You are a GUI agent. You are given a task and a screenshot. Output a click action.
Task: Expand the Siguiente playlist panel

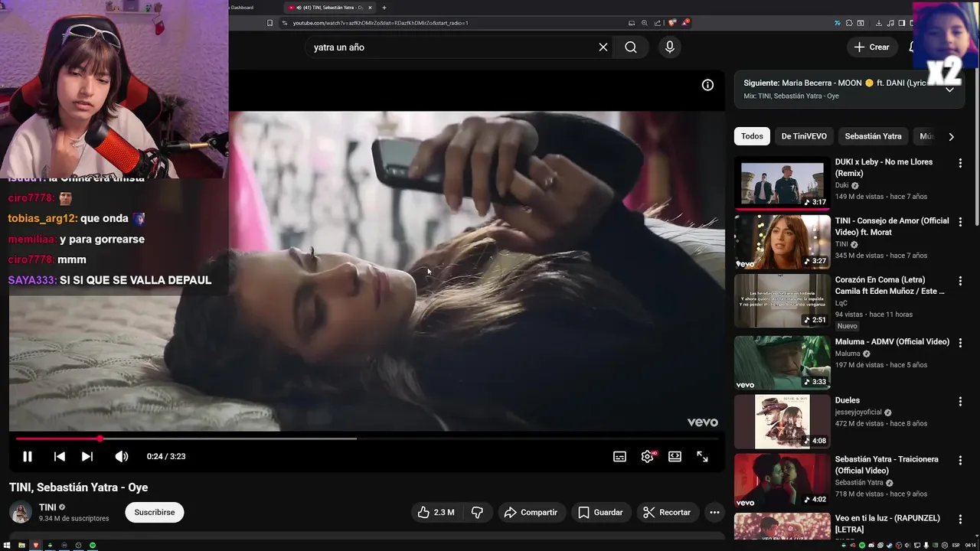pyautogui.click(x=949, y=89)
